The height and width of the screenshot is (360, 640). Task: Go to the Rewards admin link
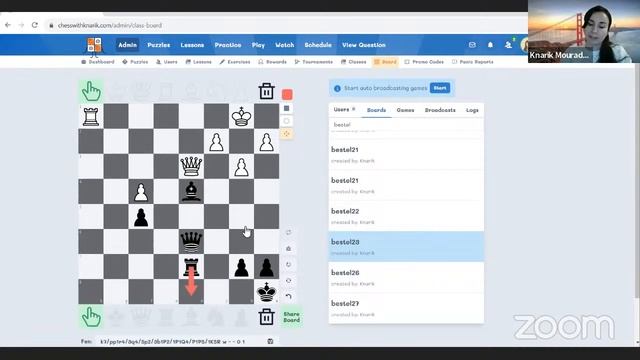272,62
